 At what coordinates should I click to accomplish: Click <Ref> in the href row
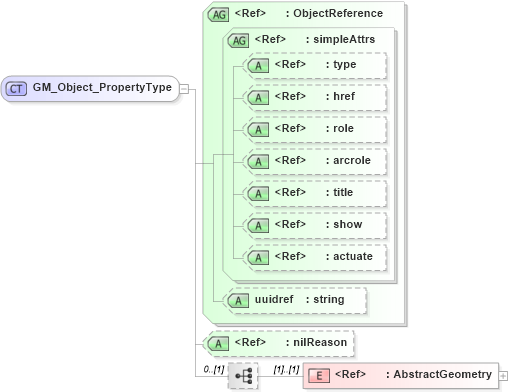[x=290, y=96]
